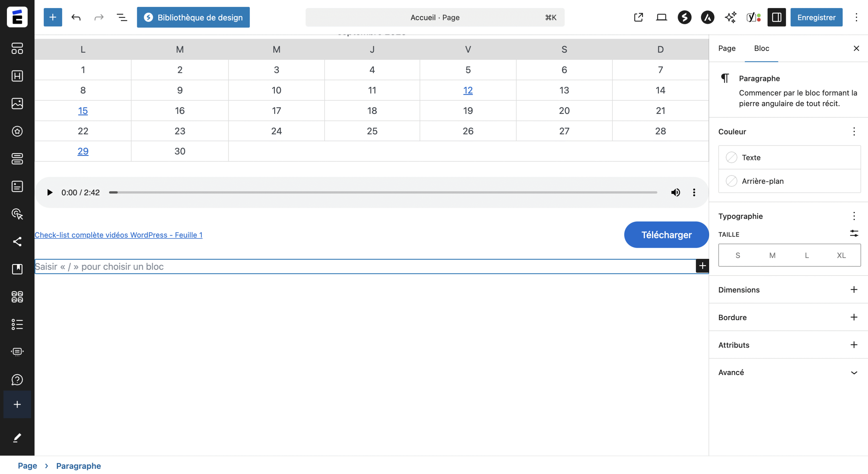
Task: Click the Paragraphe breadcrumb item
Action: (x=78, y=466)
